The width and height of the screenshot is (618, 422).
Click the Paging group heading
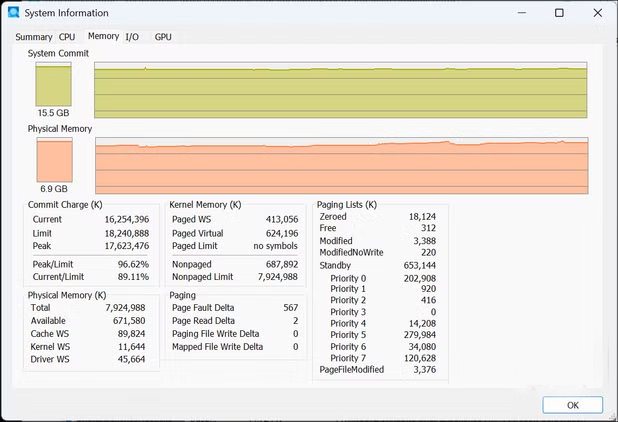pos(182,296)
